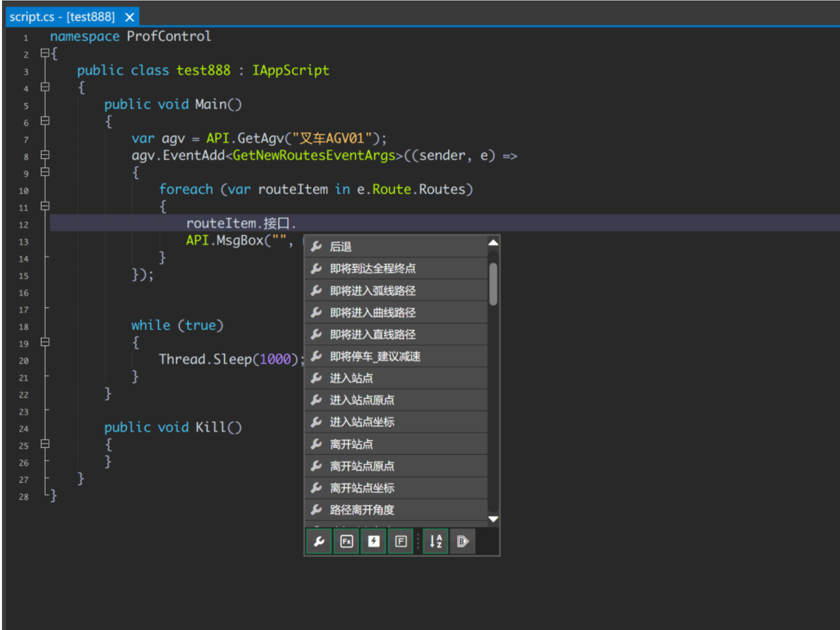Image resolution: width=840 pixels, height=630 pixels.
Task: Choose 即将进入弧线路径 suggestion
Action: coord(396,291)
